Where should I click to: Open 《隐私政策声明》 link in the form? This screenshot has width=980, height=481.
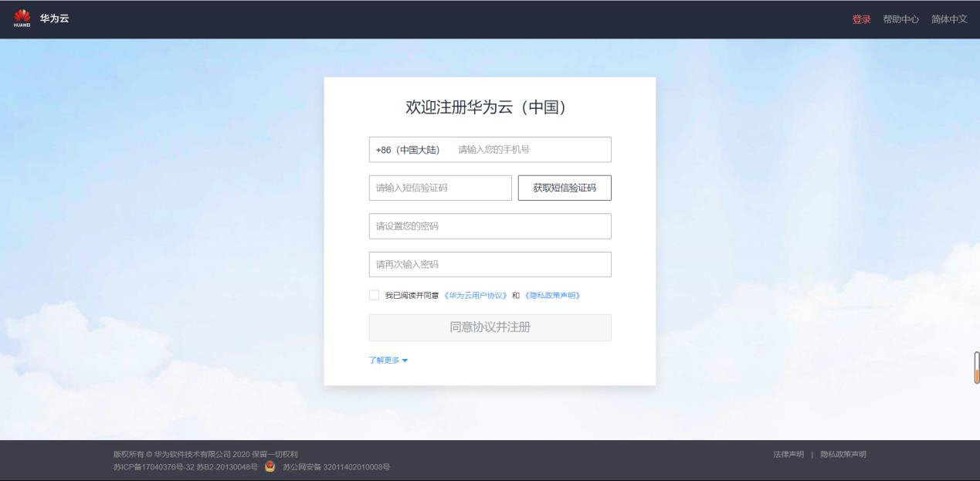pyautogui.click(x=552, y=296)
